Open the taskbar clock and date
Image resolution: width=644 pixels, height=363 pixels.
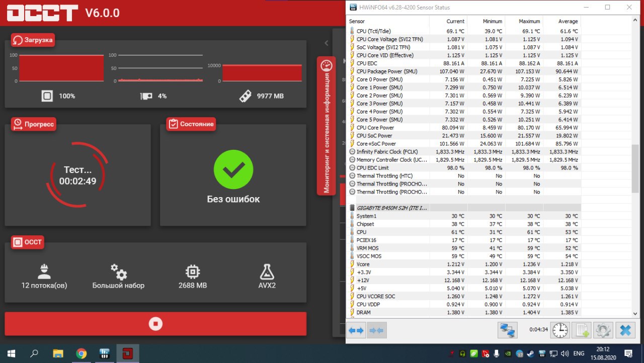[x=603, y=353]
